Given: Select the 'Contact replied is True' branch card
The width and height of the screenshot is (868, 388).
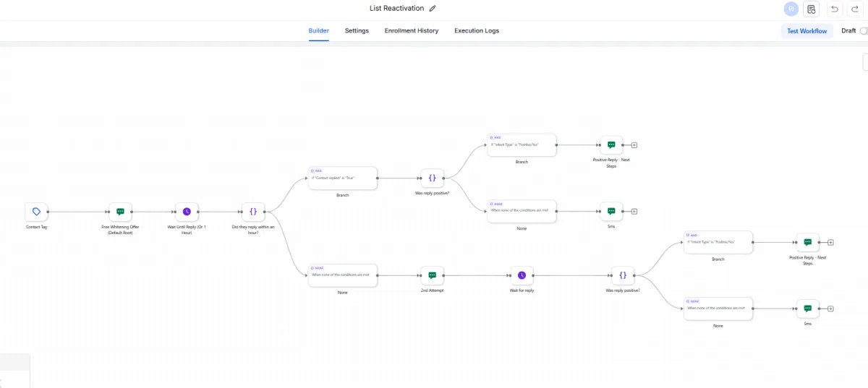Looking at the screenshot, I should 343,178.
